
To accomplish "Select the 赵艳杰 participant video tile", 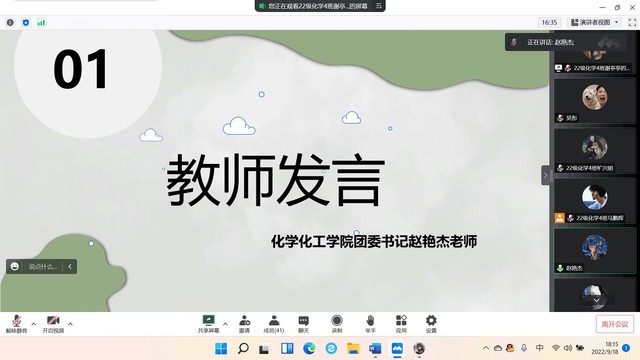I will 594,251.
